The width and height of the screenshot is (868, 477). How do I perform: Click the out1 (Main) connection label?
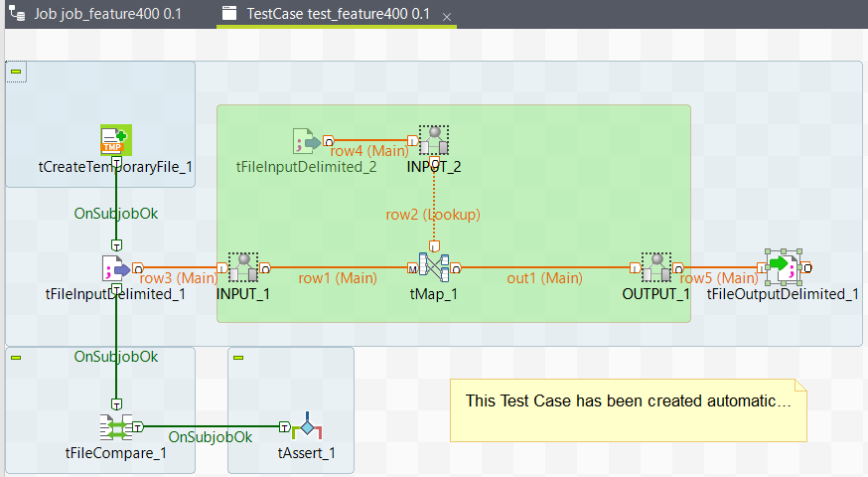point(544,278)
